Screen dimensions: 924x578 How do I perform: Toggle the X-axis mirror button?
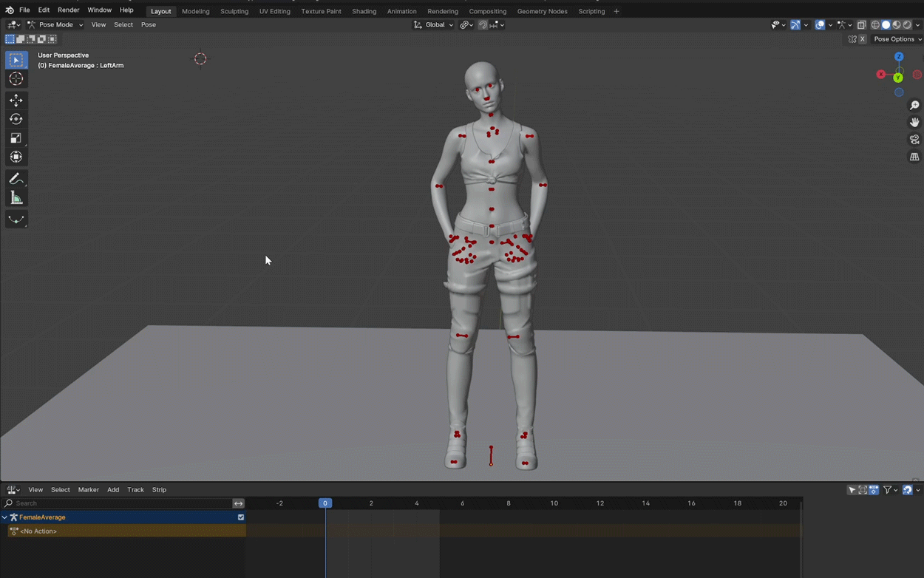click(x=862, y=39)
